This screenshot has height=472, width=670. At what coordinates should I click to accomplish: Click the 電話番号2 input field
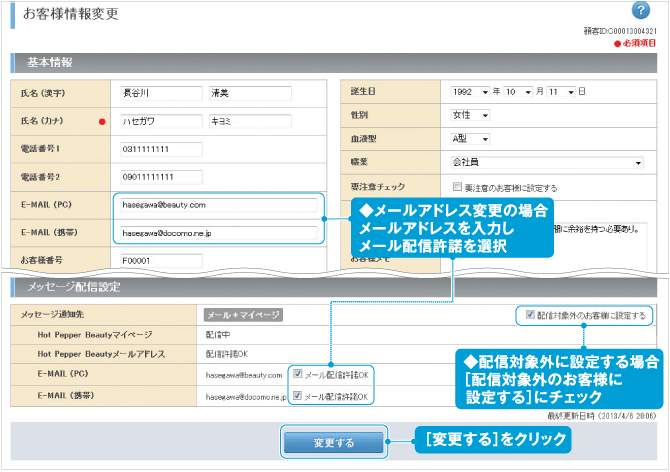160,177
